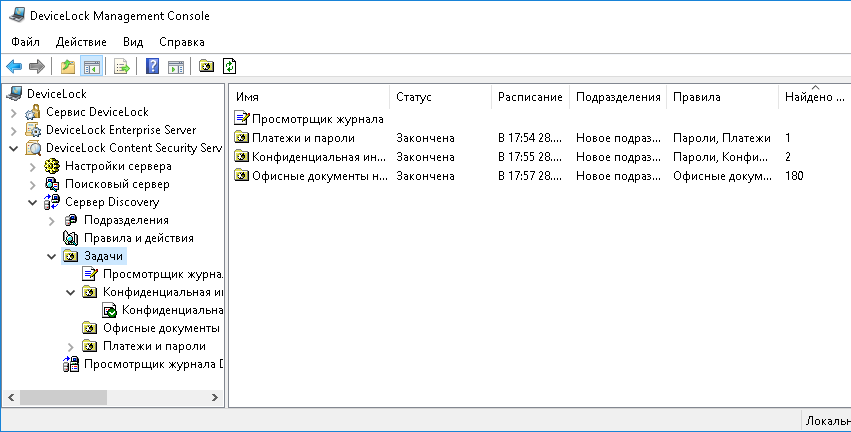Expand the Подразделения tree node
The width and height of the screenshot is (851, 432).
52,220
